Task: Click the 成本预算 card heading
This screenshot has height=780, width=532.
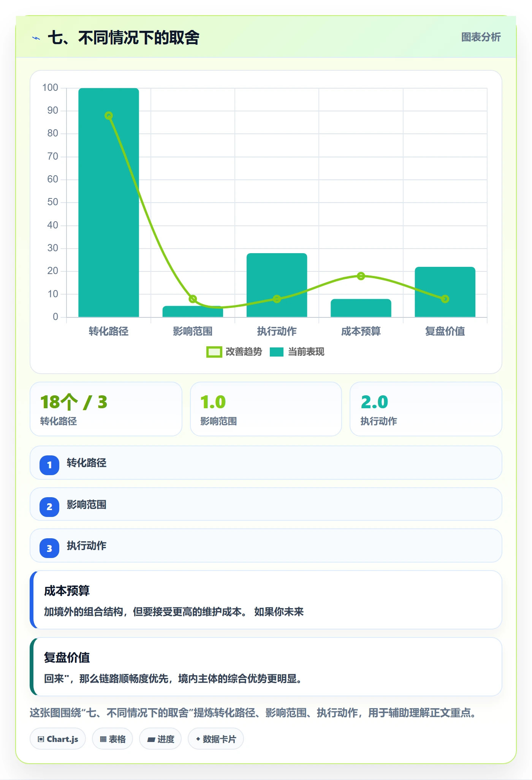Action: click(x=67, y=591)
